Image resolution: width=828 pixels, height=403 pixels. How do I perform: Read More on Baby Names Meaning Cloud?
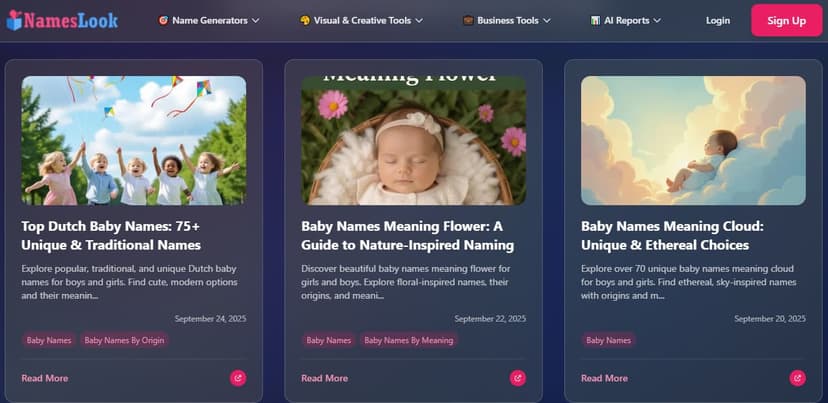click(604, 378)
